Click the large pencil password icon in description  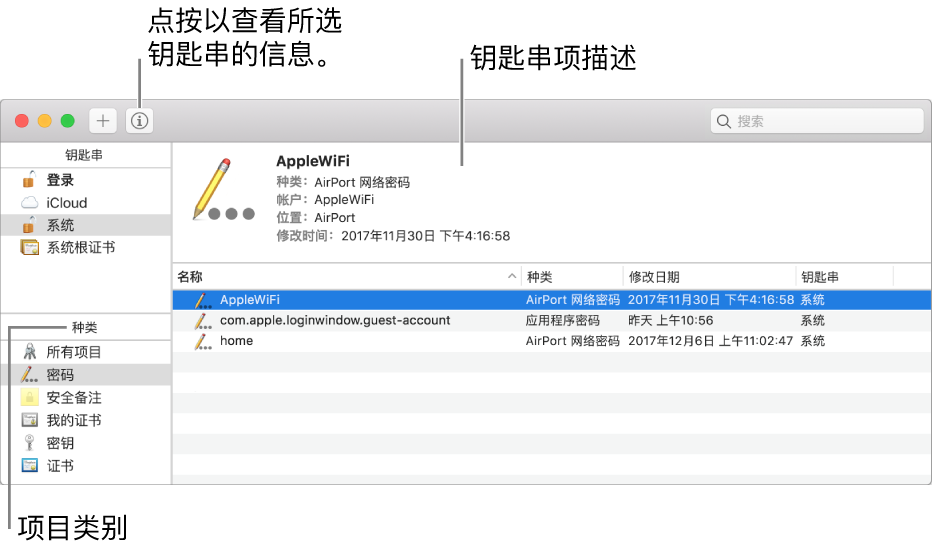[x=223, y=189]
